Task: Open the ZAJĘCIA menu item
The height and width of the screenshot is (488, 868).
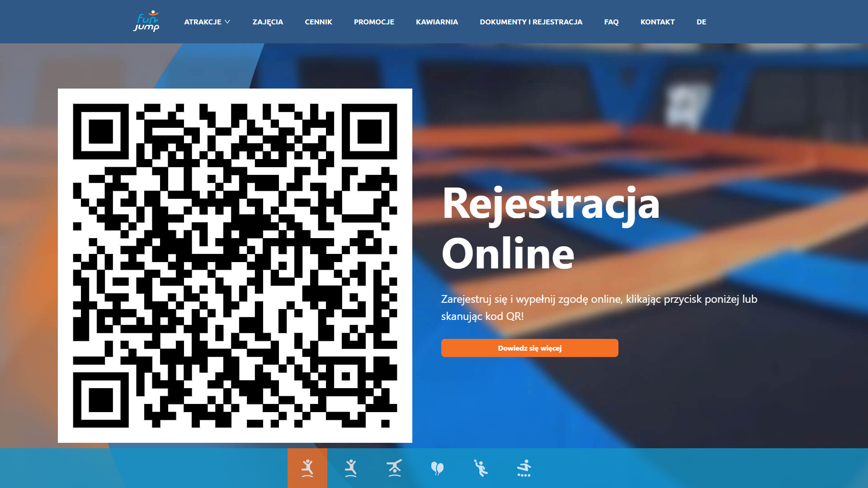Action: [x=268, y=22]
